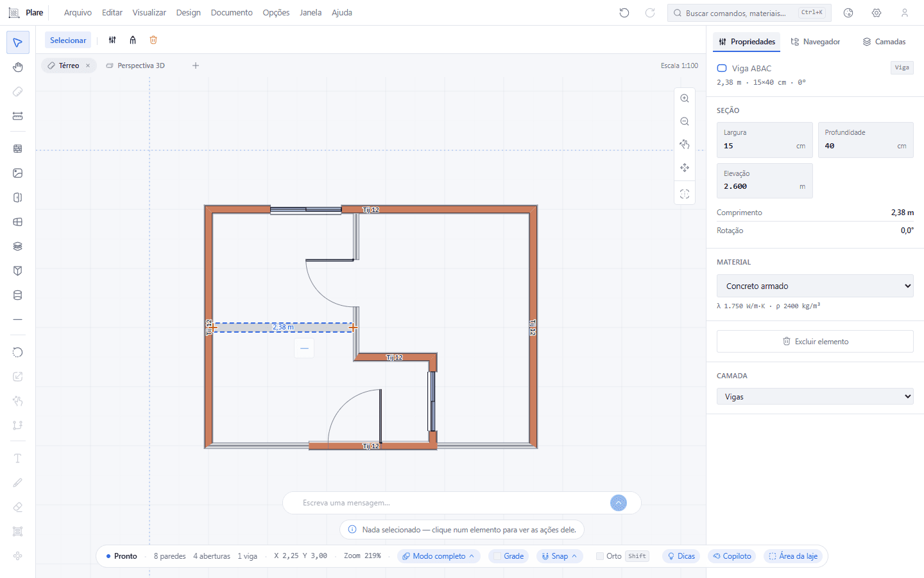This screenshot has width=924, height=578.
Task: Pick the measure dimension tool
Action: (18, 116)
